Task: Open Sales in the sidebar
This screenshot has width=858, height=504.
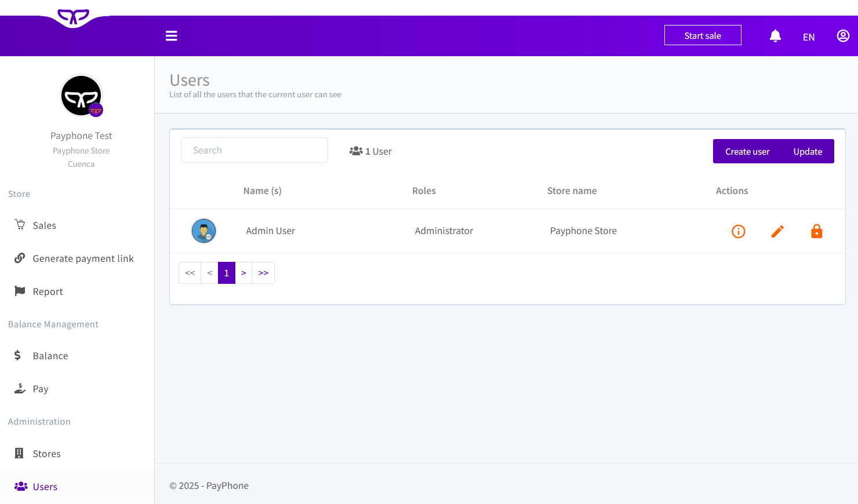Action: [77, 225]
